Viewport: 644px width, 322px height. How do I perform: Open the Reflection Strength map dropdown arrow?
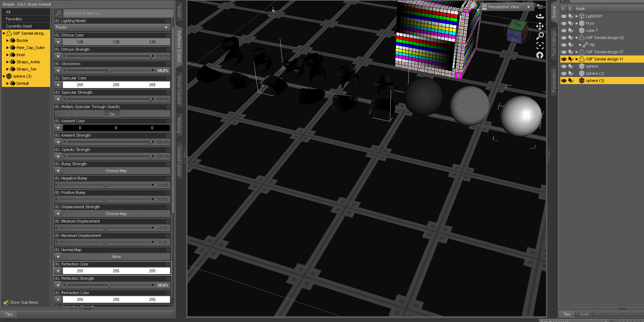tap(58, 285)
